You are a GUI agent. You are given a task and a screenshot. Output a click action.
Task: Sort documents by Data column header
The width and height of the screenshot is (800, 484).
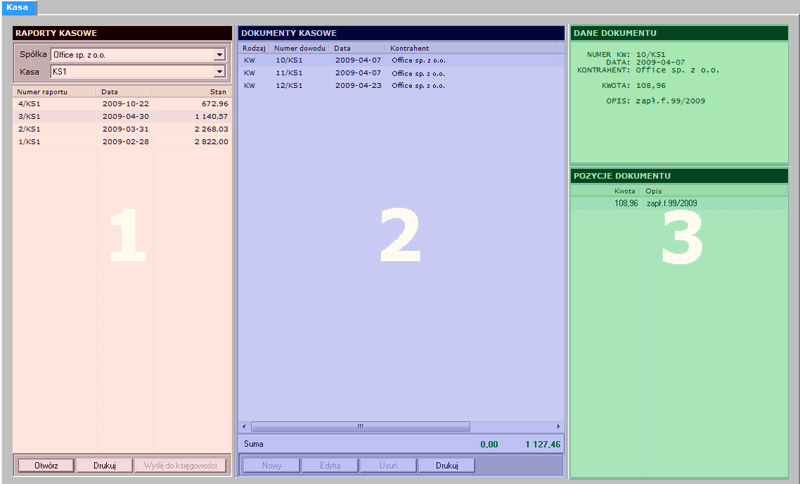pos(357,48)
